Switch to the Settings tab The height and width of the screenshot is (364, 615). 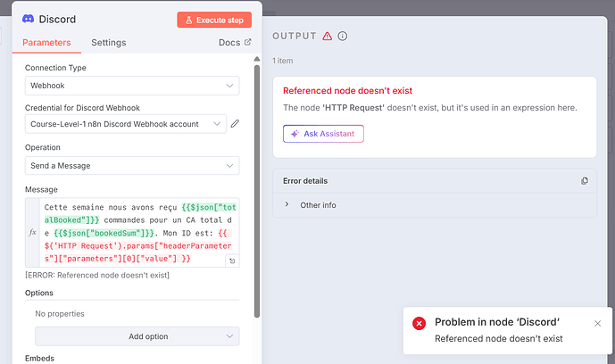coord(109,43)
